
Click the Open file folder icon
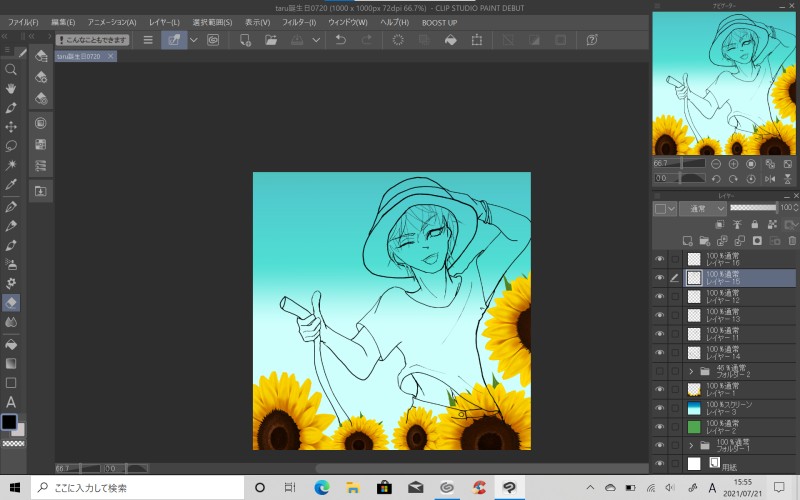271,40
